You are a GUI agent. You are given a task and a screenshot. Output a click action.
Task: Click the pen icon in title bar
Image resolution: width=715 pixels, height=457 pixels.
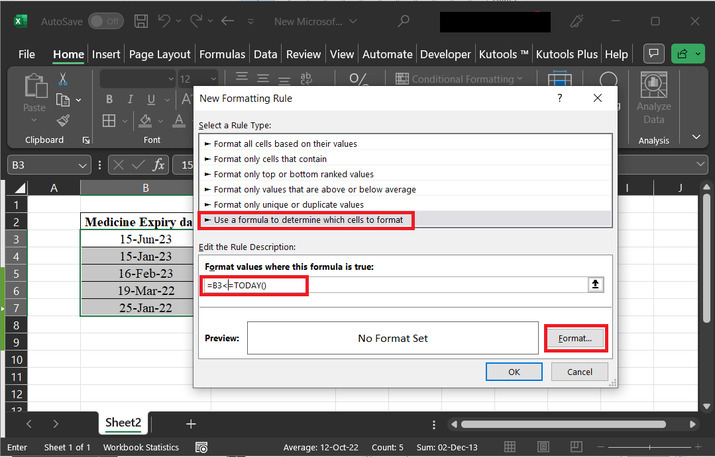point(576,21)
